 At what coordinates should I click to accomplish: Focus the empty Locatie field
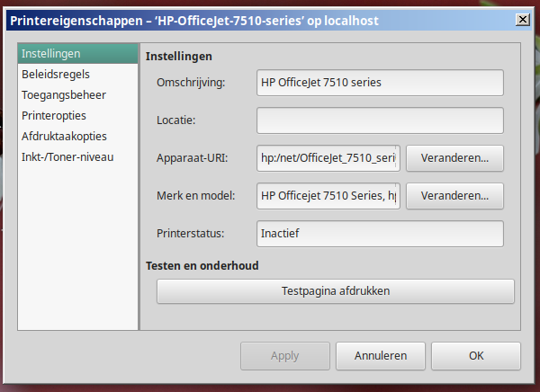point(380,120)
